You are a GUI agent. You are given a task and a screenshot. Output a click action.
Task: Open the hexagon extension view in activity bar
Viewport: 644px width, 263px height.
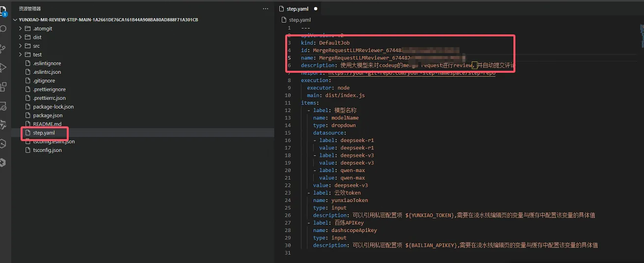click(x=3, y=144)
